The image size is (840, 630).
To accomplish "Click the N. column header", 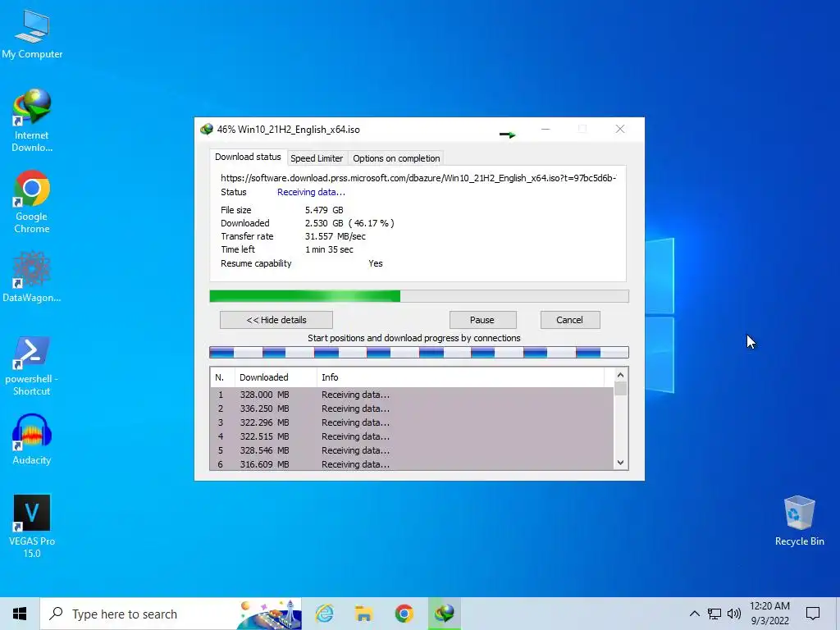I will pyautogui.click(x=222, y=377).
